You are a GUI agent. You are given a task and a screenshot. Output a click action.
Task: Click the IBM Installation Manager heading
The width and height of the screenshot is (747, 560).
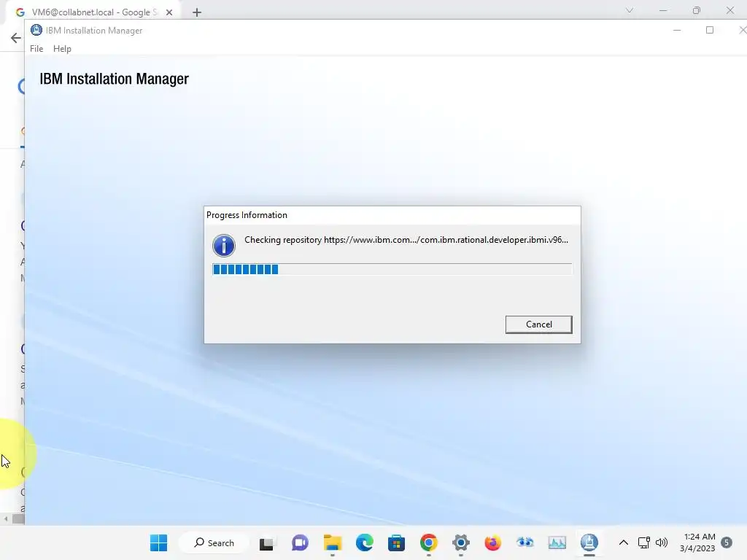point(114,79)
